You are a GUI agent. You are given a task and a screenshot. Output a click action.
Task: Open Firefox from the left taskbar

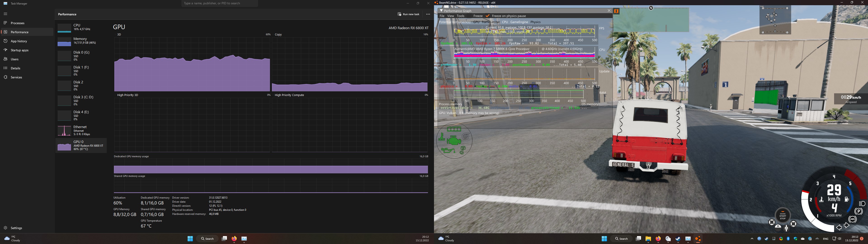click(234, 239)
